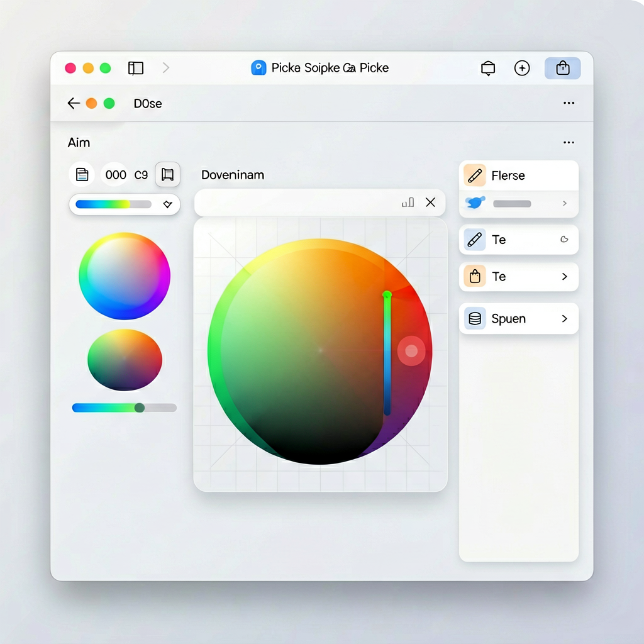The height and width of the screenshot is (644, 644).
Task: Expand the Spuen row chevron
Action: coord(565,319)
